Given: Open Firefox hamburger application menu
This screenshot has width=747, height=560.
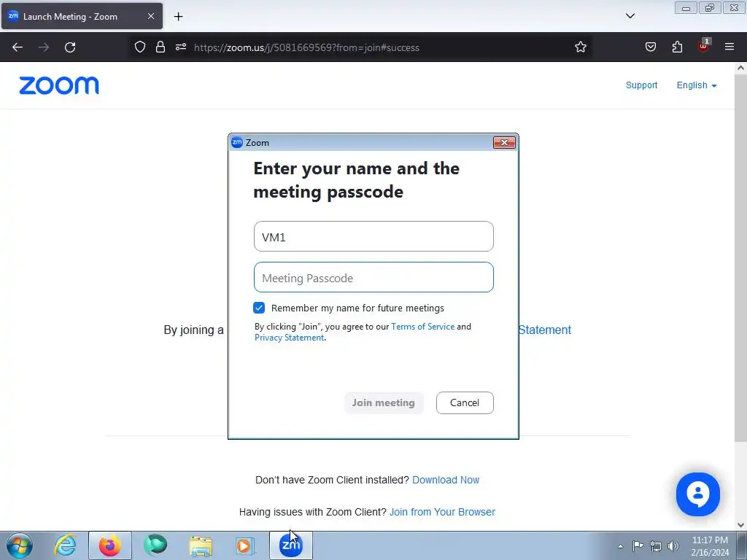Looking at the screenshot, I should (x=729, y=47).
